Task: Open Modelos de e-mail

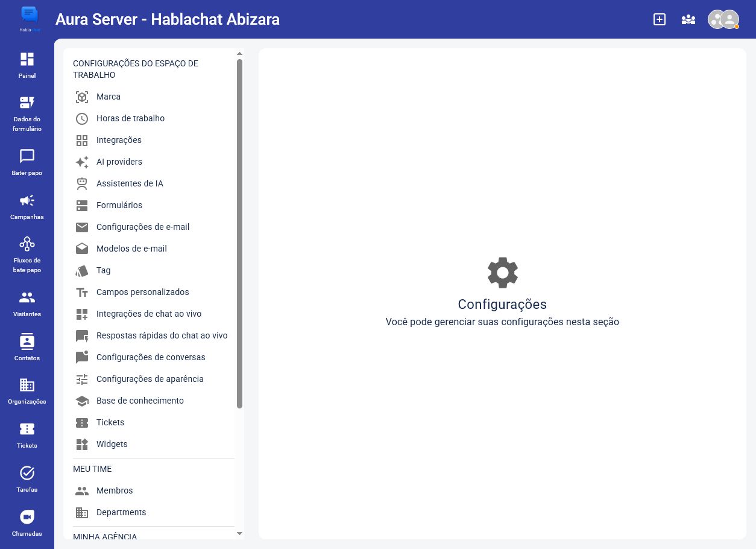Action: pos(131,249)
